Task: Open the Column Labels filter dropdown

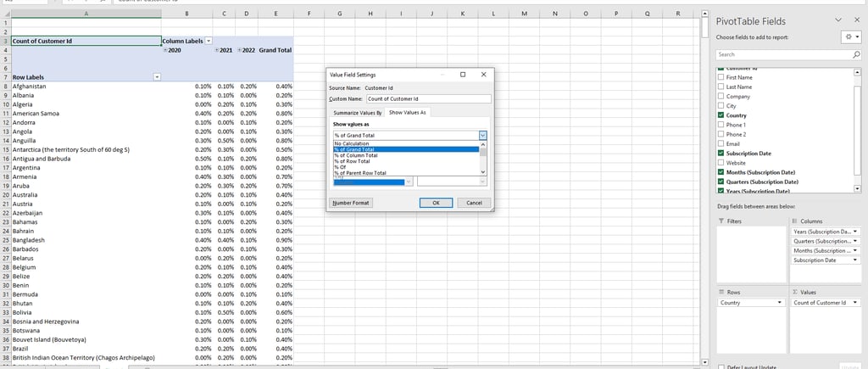Action: coord(209,41)
